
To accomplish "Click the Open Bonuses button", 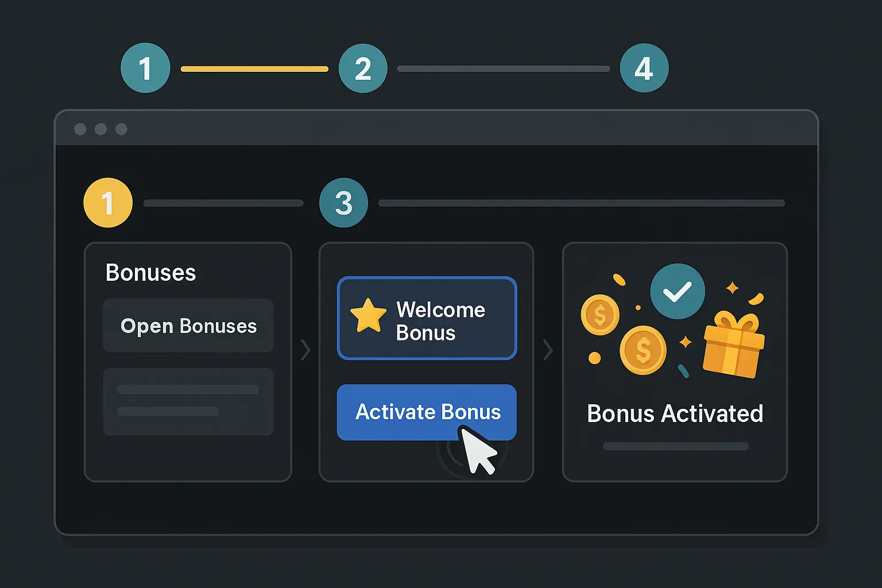I will [x=188, y=326].
